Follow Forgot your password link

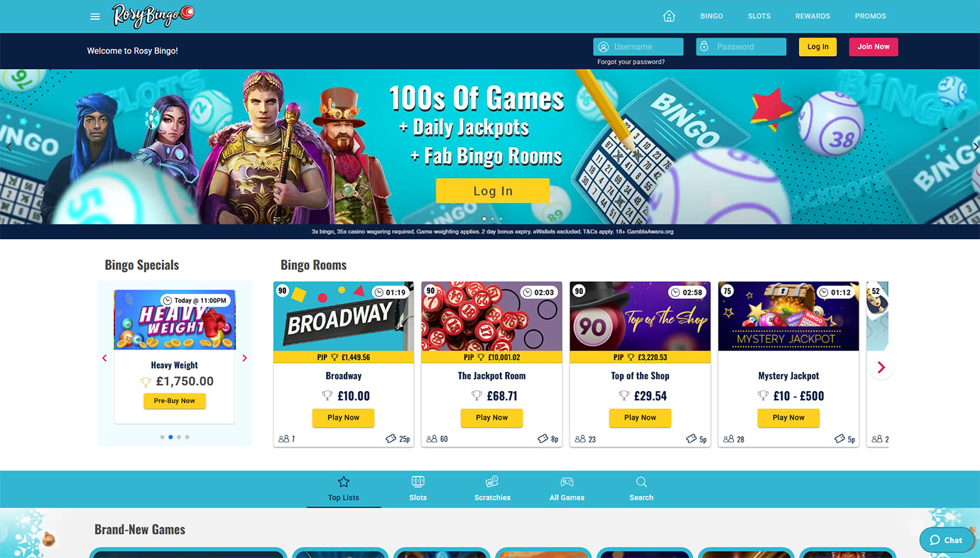pos(631,62)
